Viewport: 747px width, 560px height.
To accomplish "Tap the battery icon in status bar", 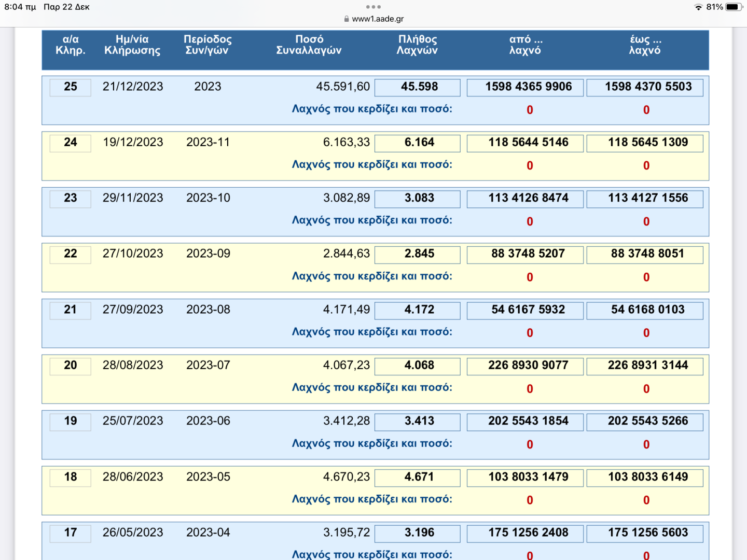I will point(734,7).
